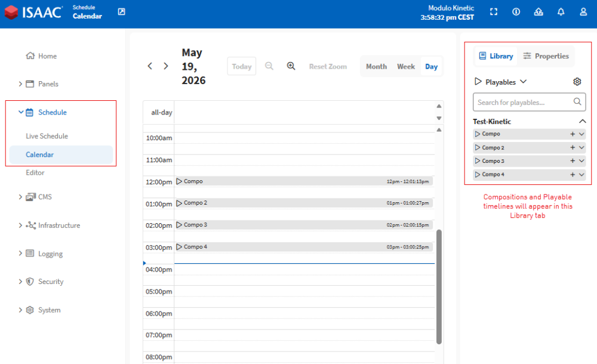Click all-day row scroll down arrow
This screenshot has width=597, height=364.
click(x=439, y=118)
